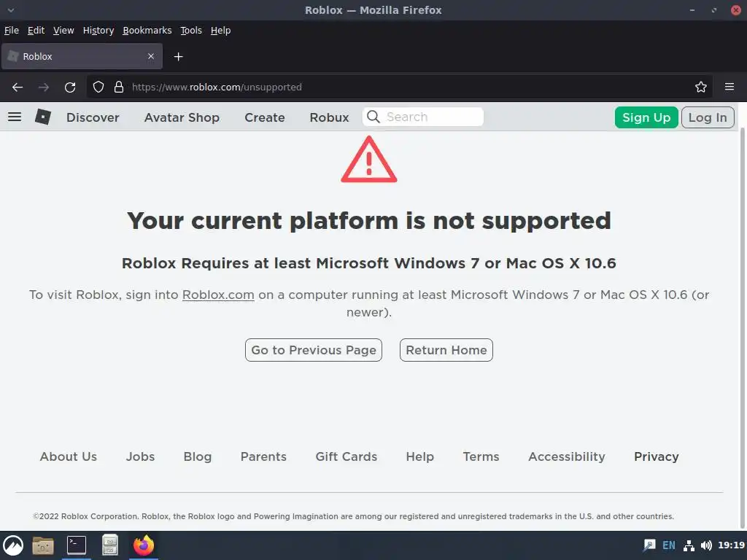Click the URL address bar
The width and height of the screenshot is (747, 560).
click(400, 87)
